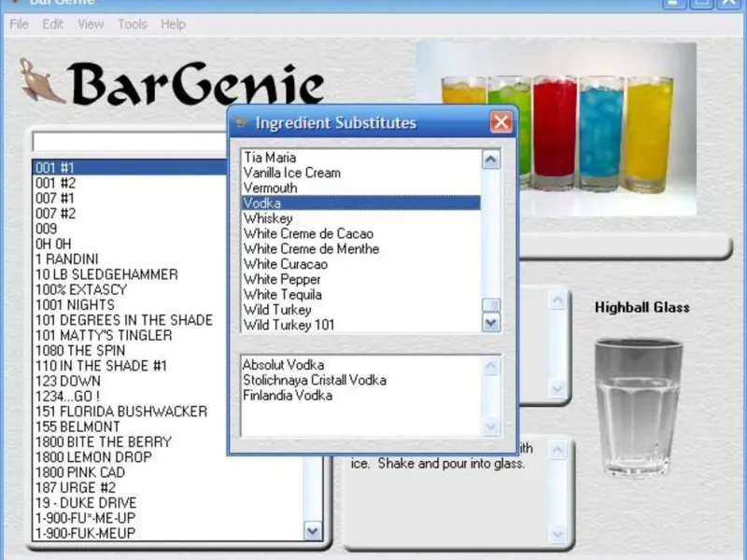Close the Ingredient Substitutes dialog
This screenshot has height=560, width=747.
pos(500,122)
